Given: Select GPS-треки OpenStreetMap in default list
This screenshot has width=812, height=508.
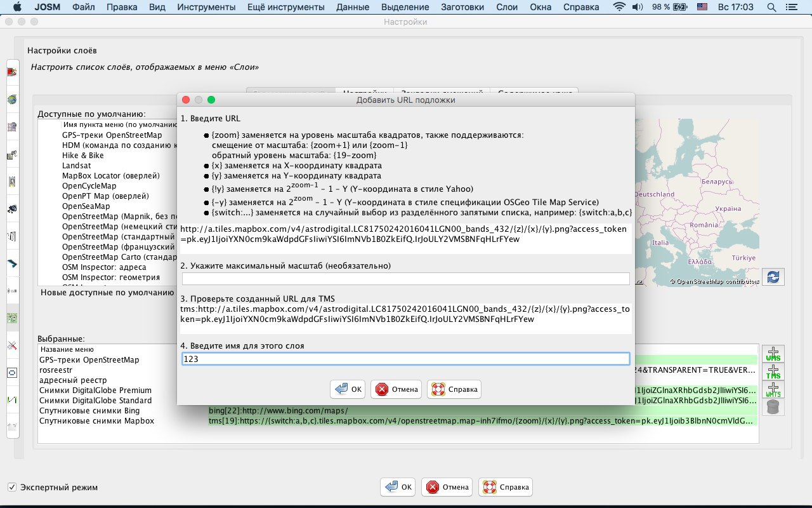Looking at the screenshot, I should click(112, 135).
